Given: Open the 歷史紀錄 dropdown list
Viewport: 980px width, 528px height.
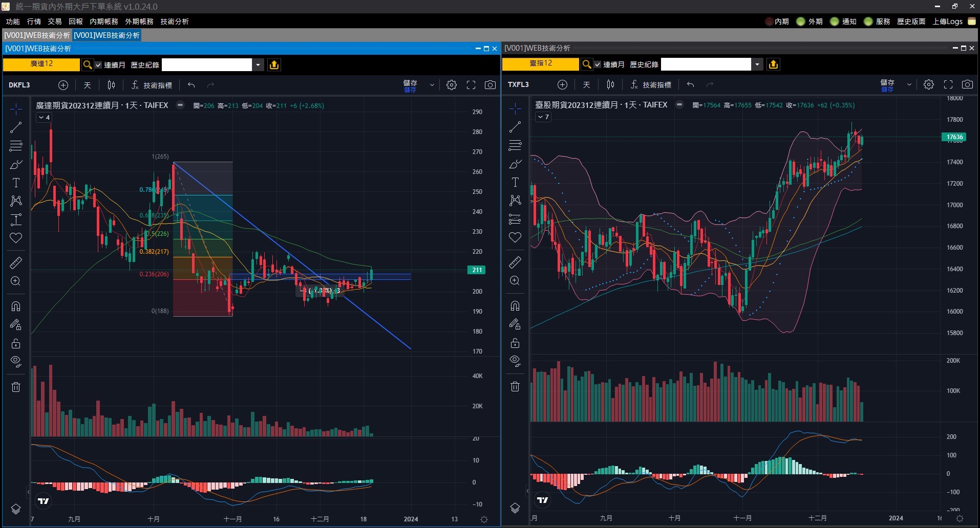Looking at the screenshot, I should pos(259,65).
